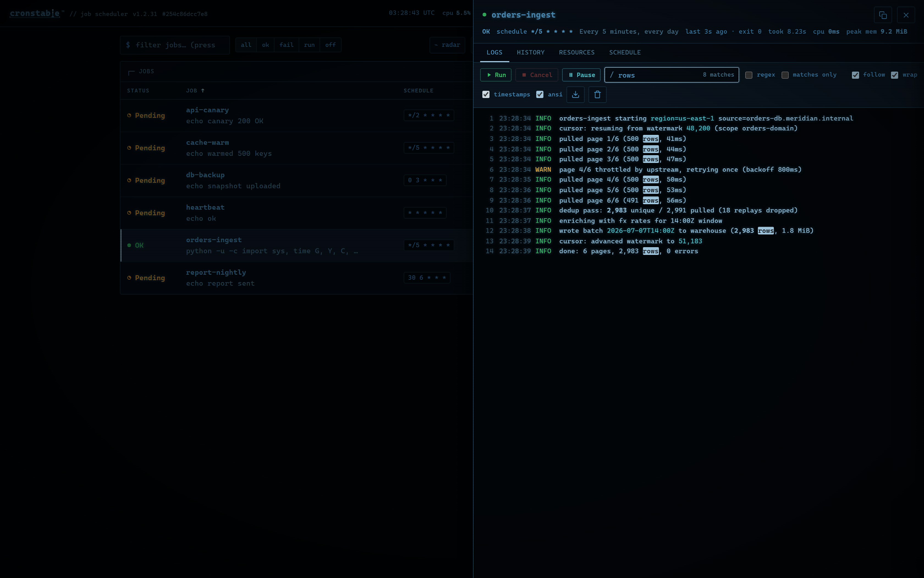
Task: Select the 'ok' job filter
Action: 265,45
